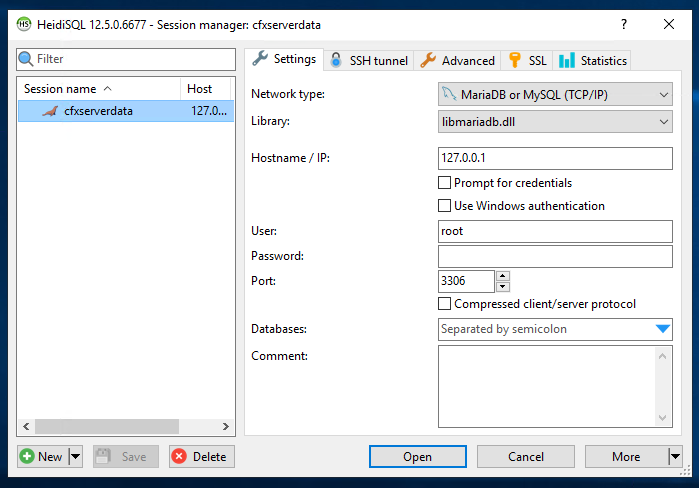Screen dimensions: 699x488
Task: Click the Comment box scroll up arrow
Action: click(x=662, y=356)
